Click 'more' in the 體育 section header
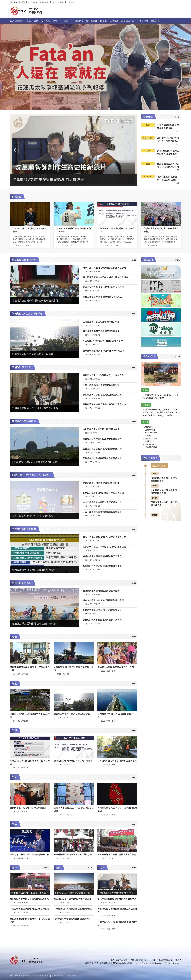 pos(46,868)
